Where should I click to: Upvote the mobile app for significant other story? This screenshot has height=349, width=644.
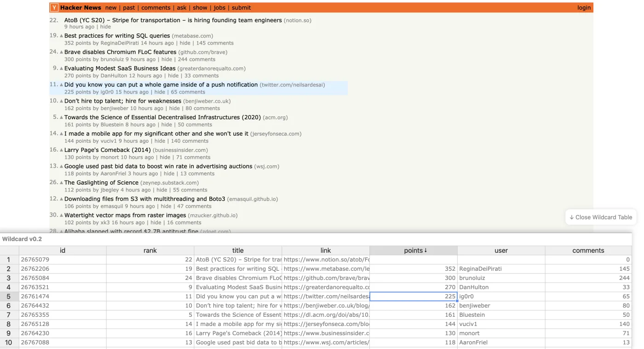tap(62, 134)
